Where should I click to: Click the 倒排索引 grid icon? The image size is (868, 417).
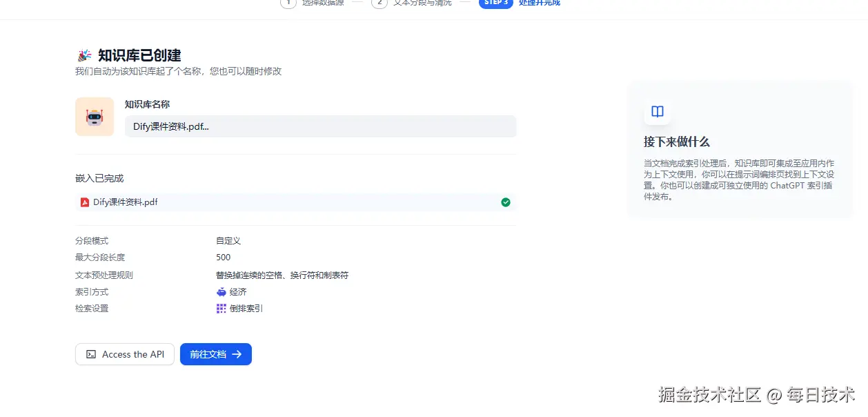(221, 309)
